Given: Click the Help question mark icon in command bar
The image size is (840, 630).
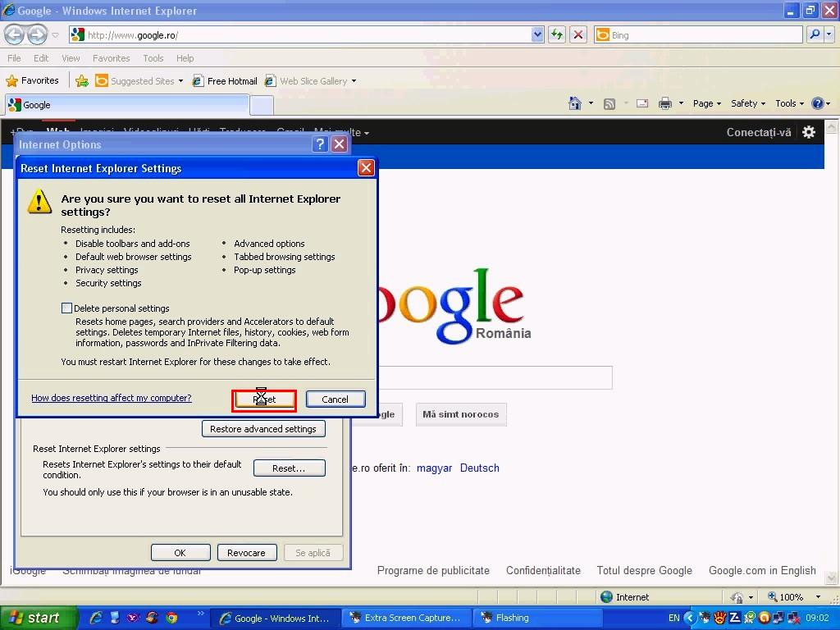Looking at the screenshot, I should point(818,103).
